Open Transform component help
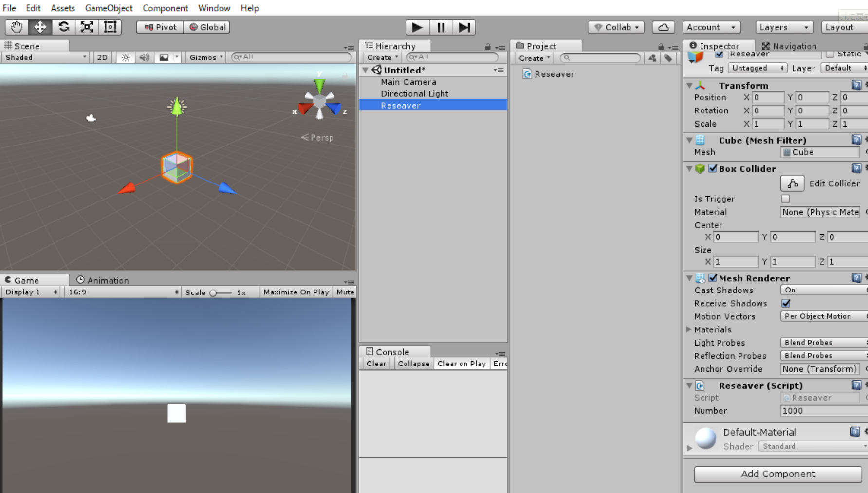Screen dimensions: 868x493 [856, 85]
